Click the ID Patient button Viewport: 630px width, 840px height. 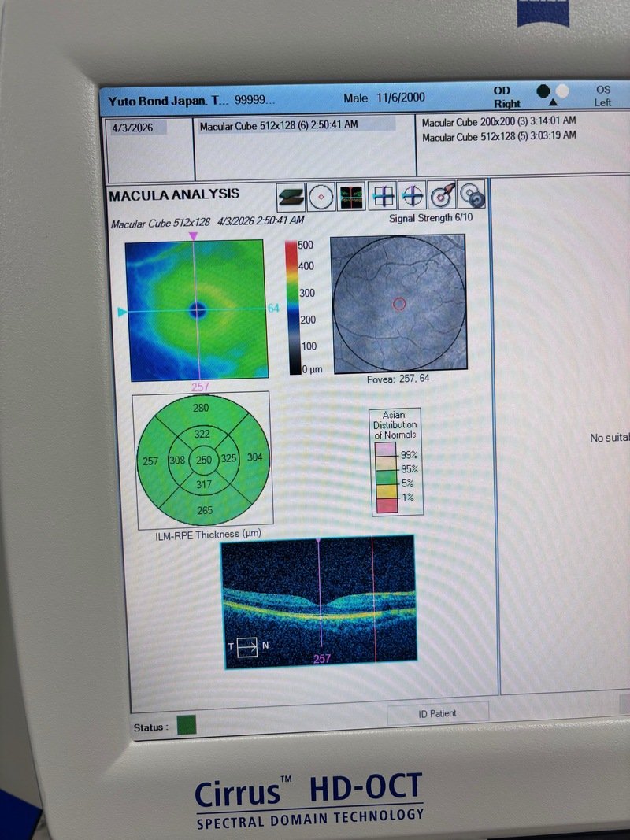(x=437, y=713)
